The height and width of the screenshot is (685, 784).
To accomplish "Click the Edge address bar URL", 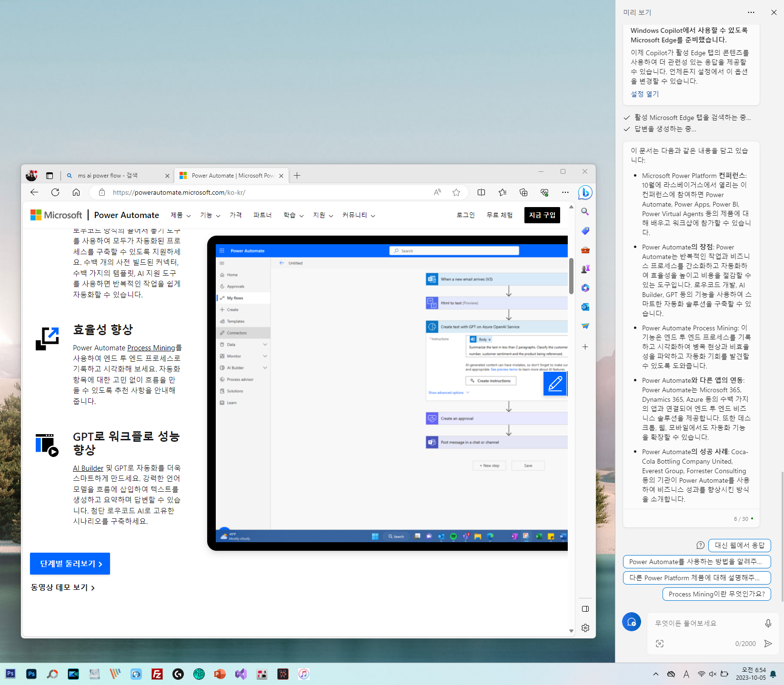I will pos(179,192).
